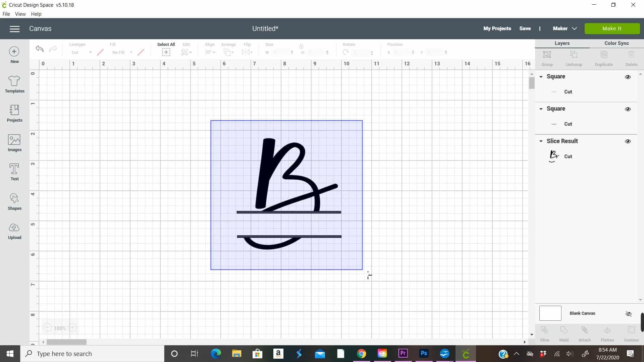Open the Maker machine dropdown

pyautogui.click(x=565, y=28)
